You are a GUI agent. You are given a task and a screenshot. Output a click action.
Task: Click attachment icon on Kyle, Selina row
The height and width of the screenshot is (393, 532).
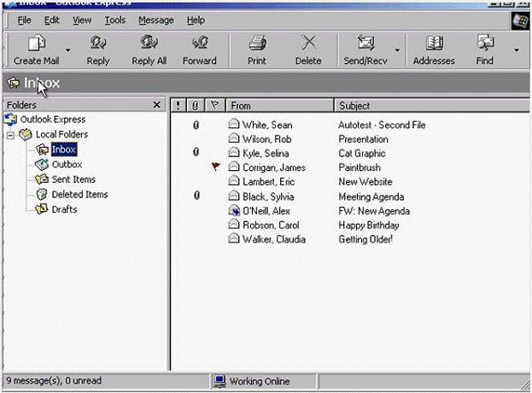point(196,152)
